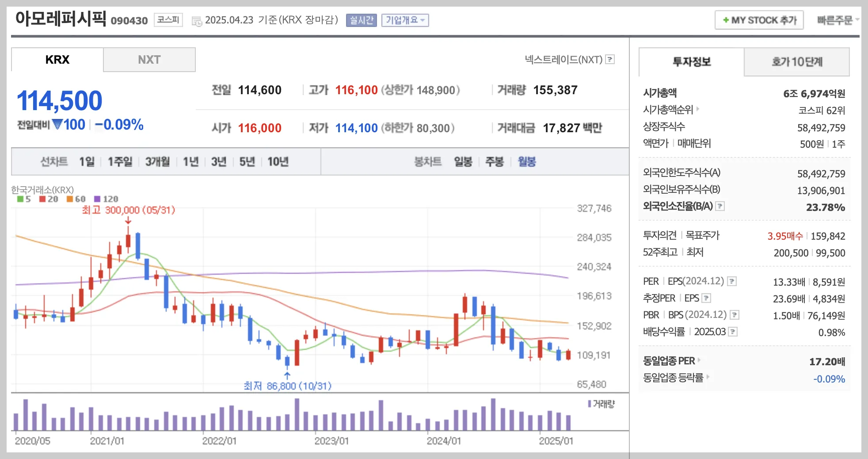Click the 외국인소진율 value 23.78%
Image resolution: width=868 pixels, height=459 pixels.
826,207
